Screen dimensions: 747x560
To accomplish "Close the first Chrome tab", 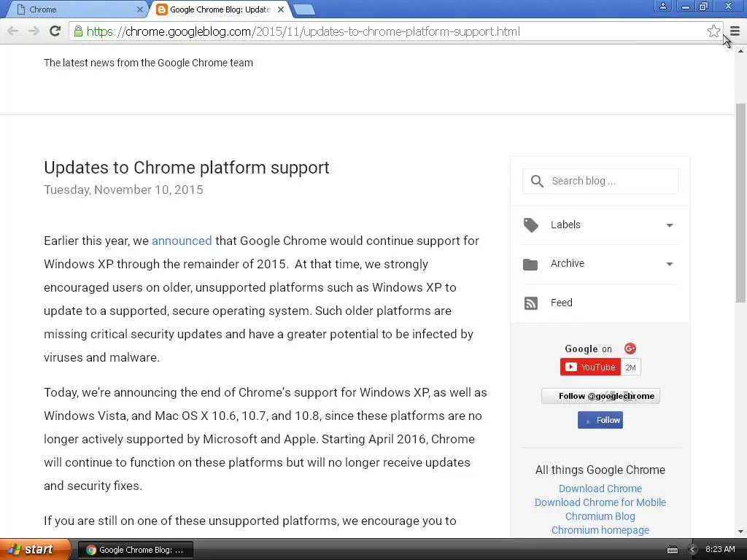I will tap(139, 9).
